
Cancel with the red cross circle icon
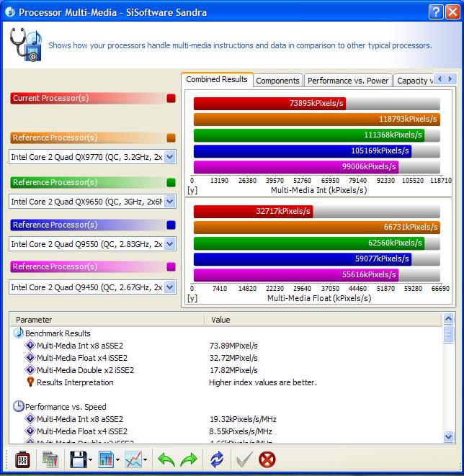267,459
